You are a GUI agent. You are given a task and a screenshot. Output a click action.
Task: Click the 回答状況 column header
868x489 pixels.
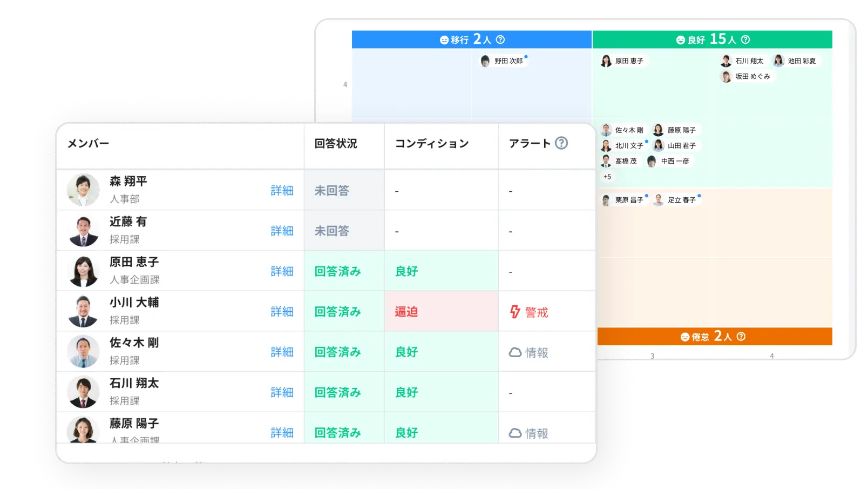[336, 144]
